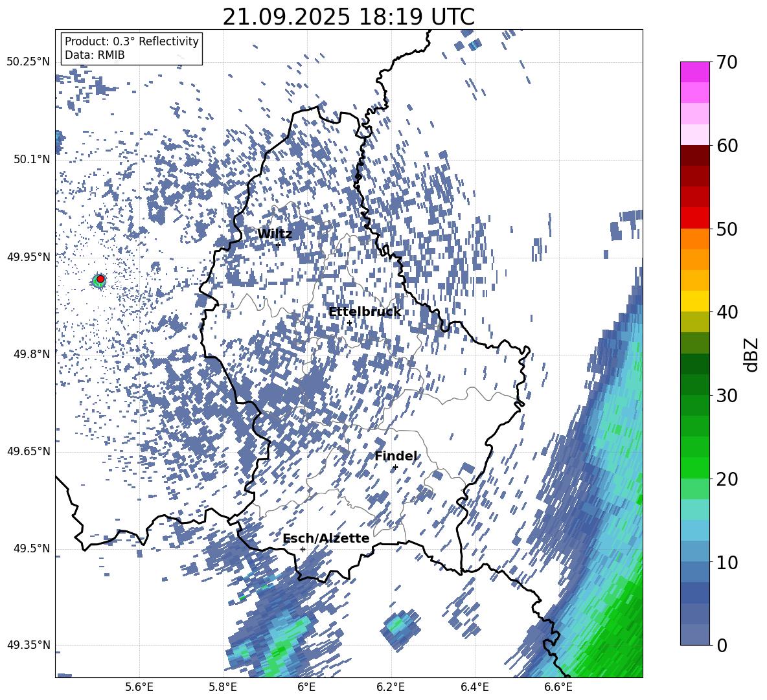Click the 40 tick on the colorbar
Screen dimensions: 767x700
click(726, 312)
